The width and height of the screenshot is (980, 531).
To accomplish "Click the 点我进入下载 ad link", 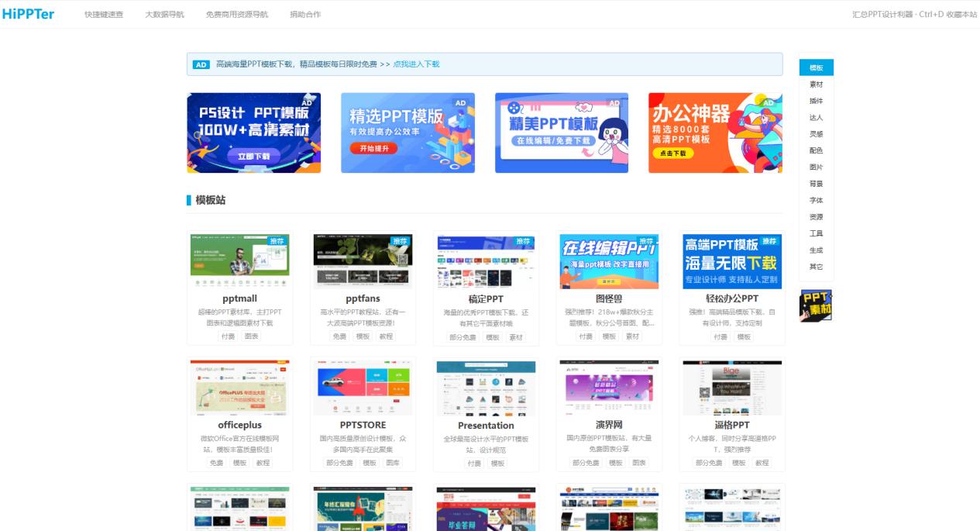I will pyautogui.click(x=416, y=64).
